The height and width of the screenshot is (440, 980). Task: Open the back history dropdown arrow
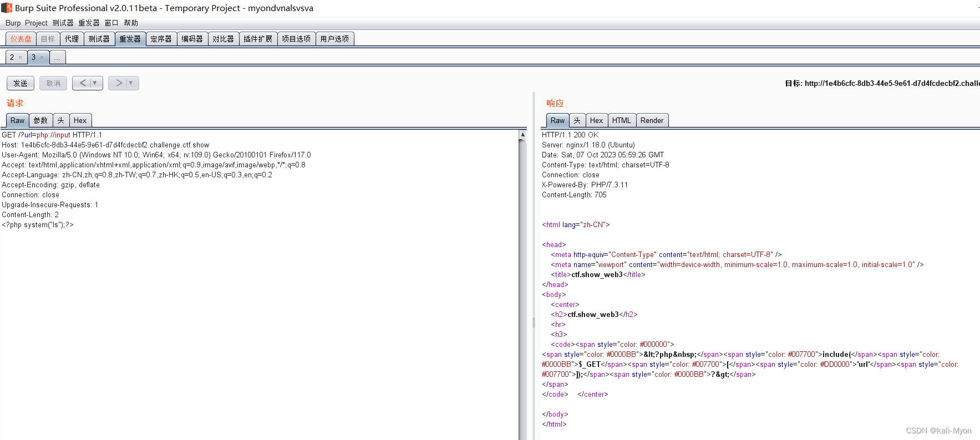click(95, 83)
